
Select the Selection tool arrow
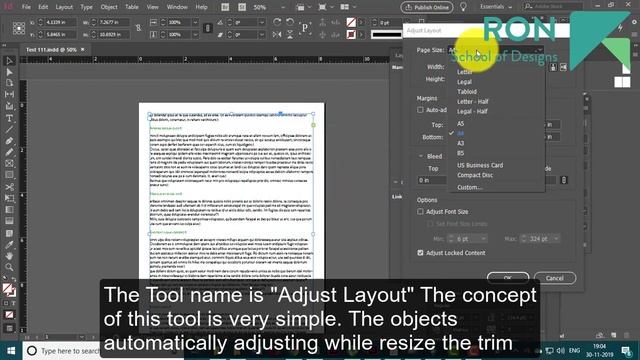9,61
